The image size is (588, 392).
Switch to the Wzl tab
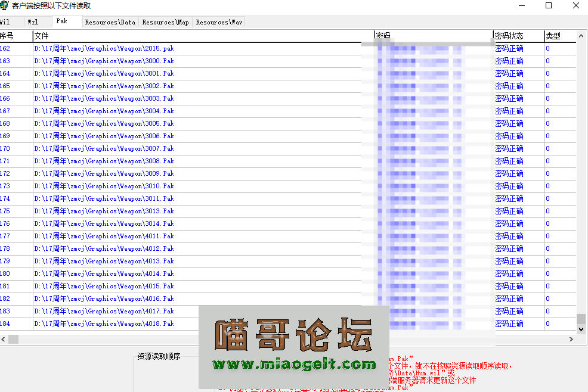click(37, 21)
